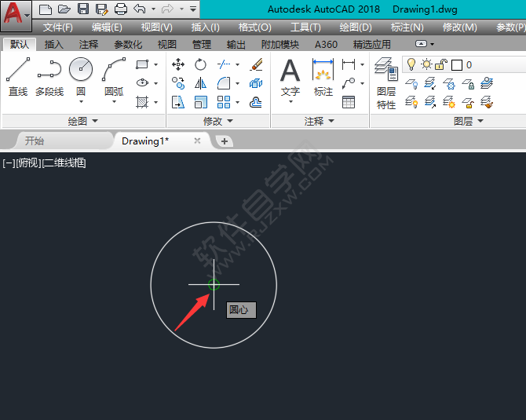Select the Rectangle tool

pyautogui.click(x=142, y=64)
